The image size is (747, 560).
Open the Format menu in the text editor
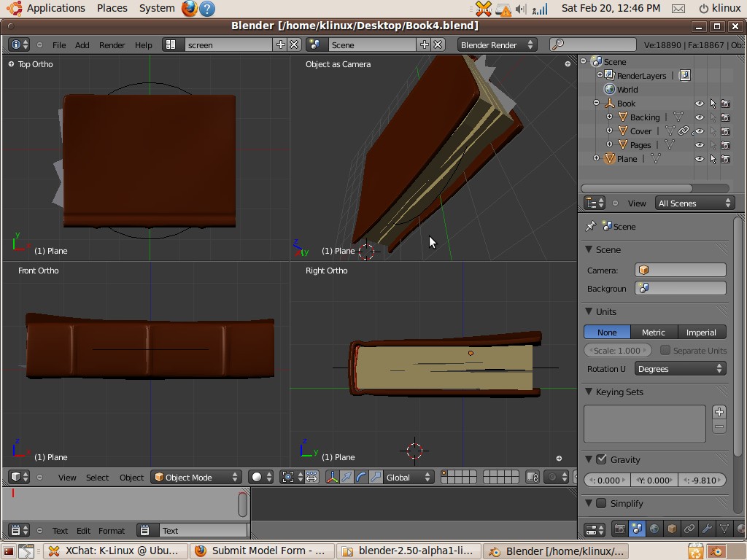coord(112,530)
